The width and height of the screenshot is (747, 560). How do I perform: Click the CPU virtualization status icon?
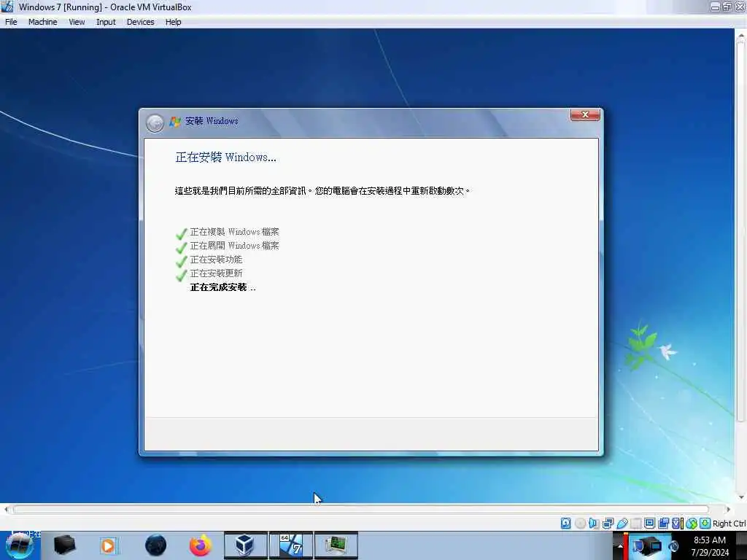(x=677, y=524)
